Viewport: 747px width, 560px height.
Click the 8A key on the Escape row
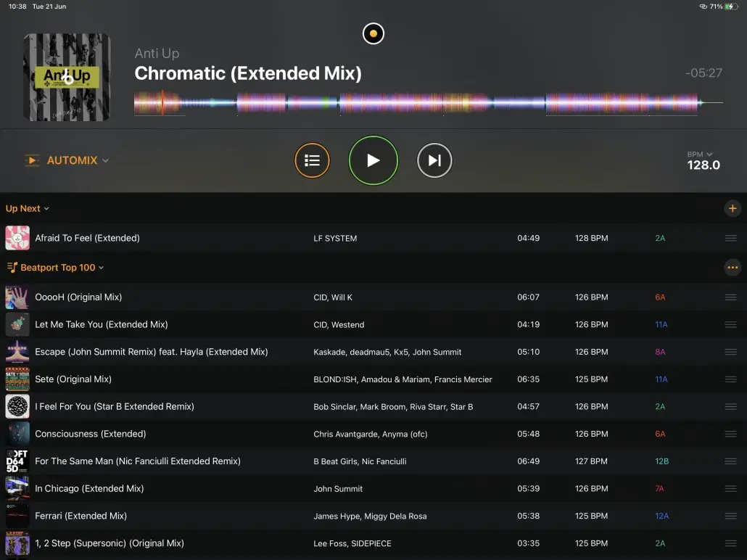660,353
